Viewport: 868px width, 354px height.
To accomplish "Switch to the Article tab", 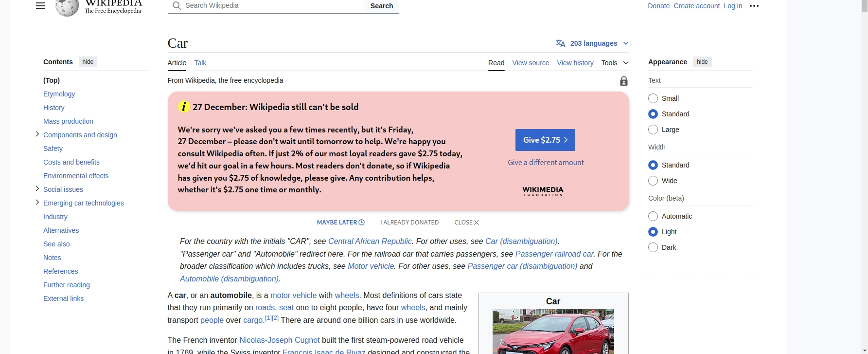I will (x=177, y=63).
